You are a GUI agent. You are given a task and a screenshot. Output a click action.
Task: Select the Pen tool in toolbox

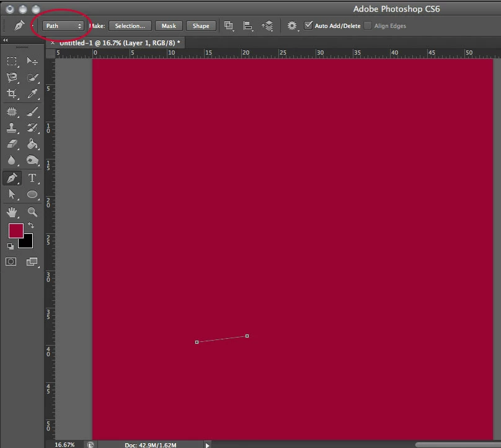[12, 178]
